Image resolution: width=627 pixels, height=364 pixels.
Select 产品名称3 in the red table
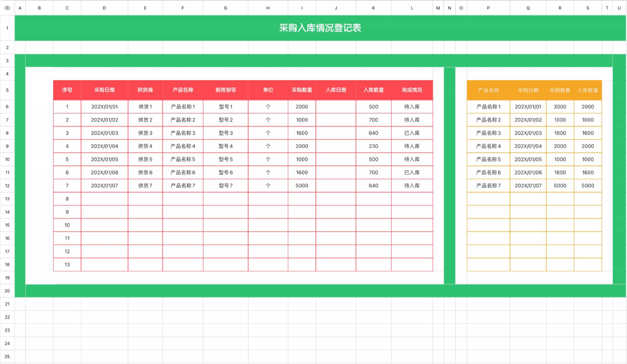[183, 133]
